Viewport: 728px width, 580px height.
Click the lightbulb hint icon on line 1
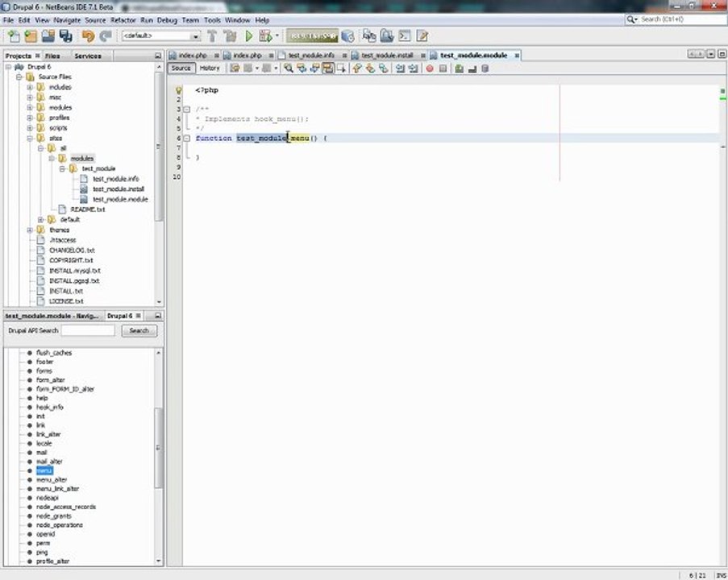click(178, 90)
